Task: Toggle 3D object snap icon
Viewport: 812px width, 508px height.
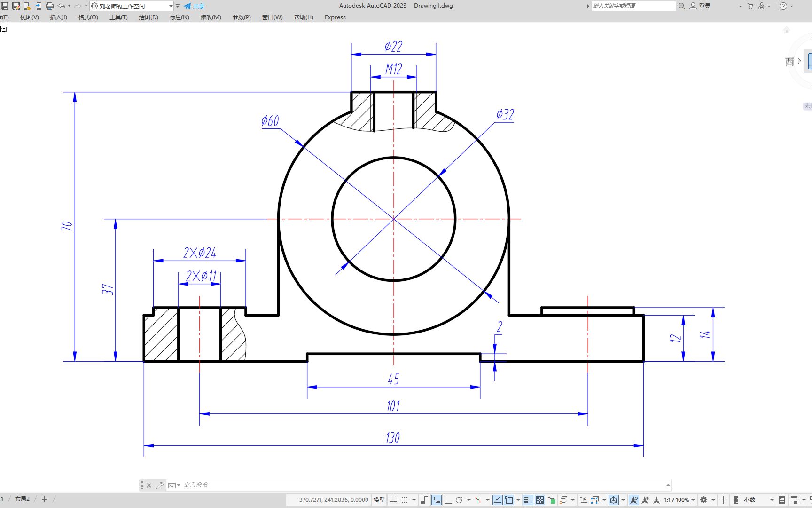Action: tap(564, 500)
